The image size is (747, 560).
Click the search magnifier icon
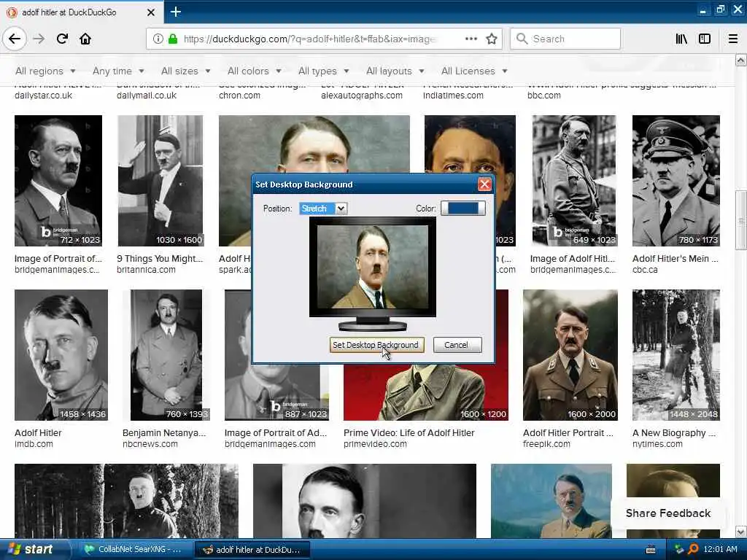522,39
